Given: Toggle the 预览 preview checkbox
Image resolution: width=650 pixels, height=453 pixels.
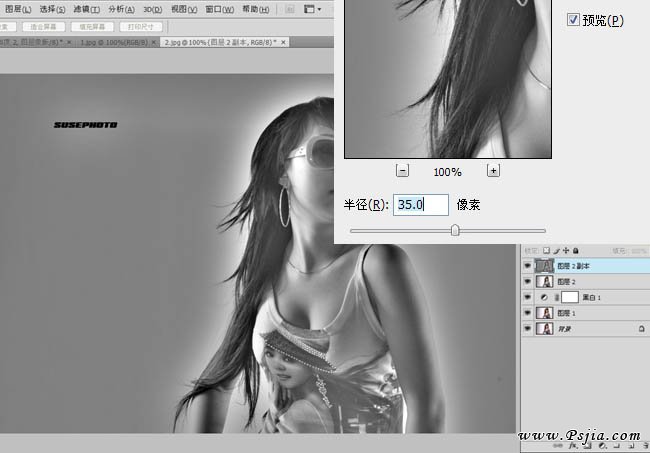Looking at the screenshot, I should coord(573,19).
